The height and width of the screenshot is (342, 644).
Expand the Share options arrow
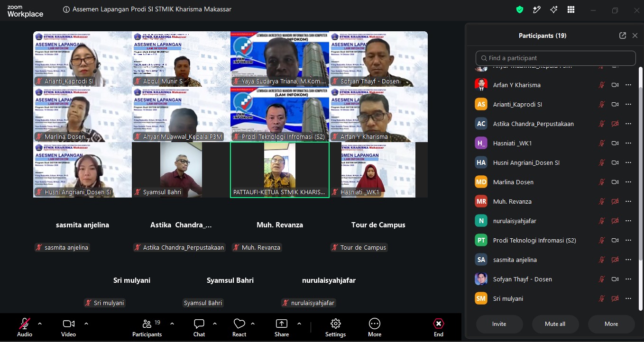pyautogui.click(x=299, y=324)
